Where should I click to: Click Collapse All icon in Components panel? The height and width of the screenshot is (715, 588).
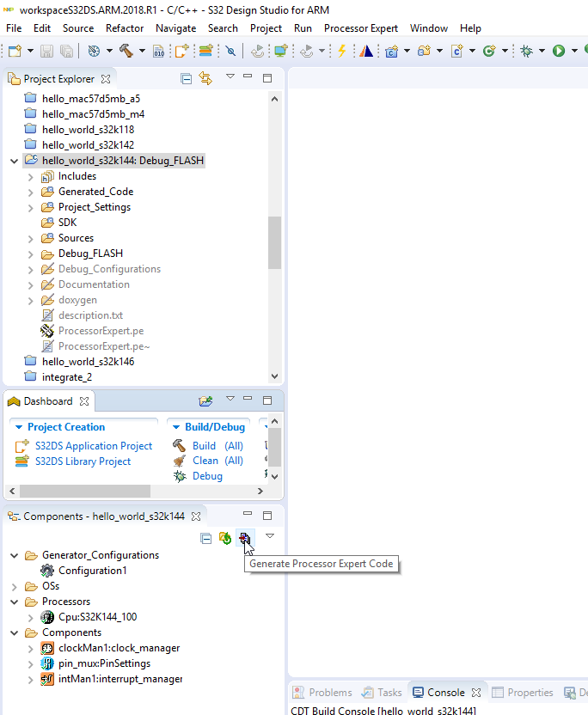(x=205, y=539)
